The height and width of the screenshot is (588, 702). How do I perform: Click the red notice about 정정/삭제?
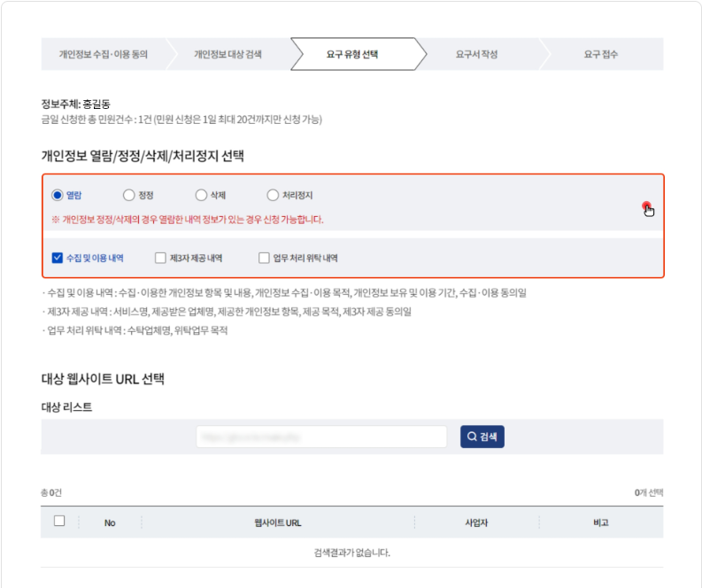(x=188, y=220)
